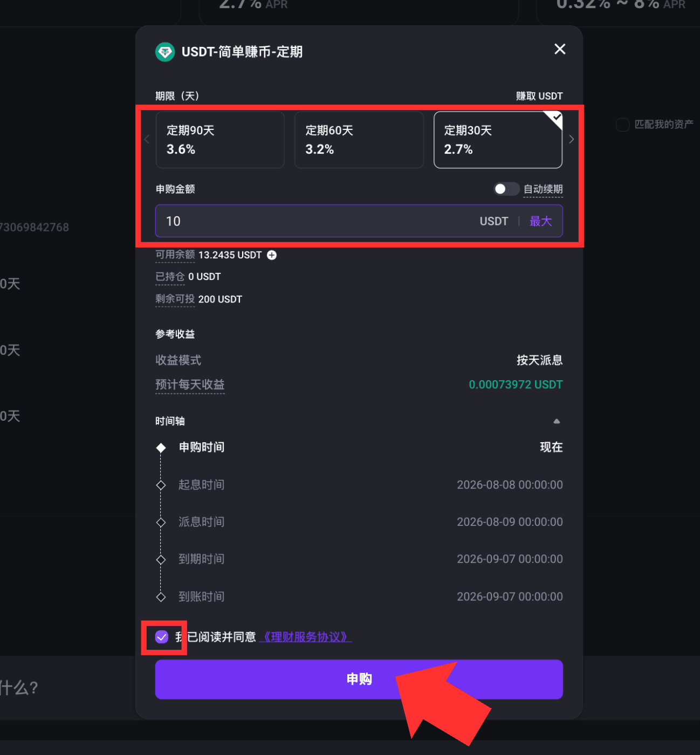Toggle the auto-renew switch
This screenshot has height=755, width=700.
coord(506,189)
